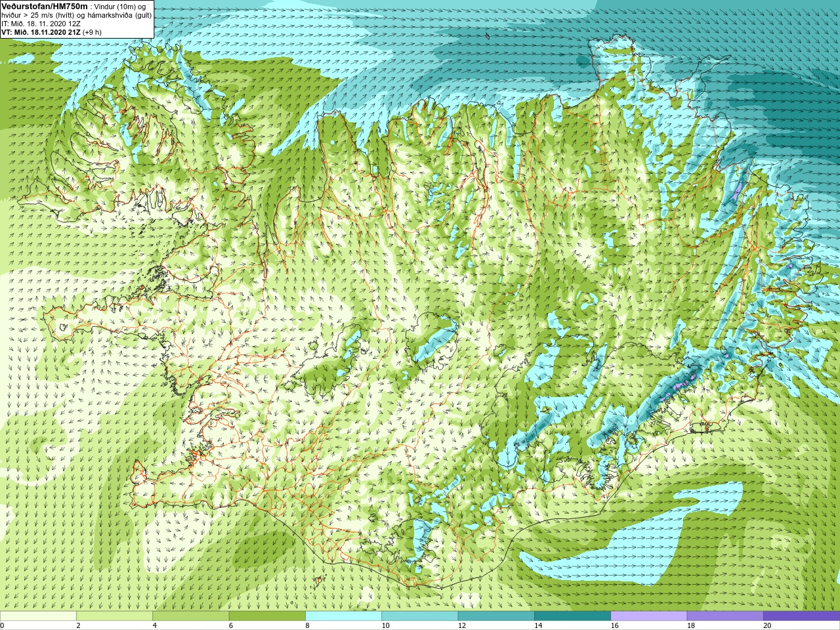Image resolution: width=840 pixels, height=630 pixels.
Task: Select the light cyan 8–10 legend swatch
Action: (x=343, y=616)
